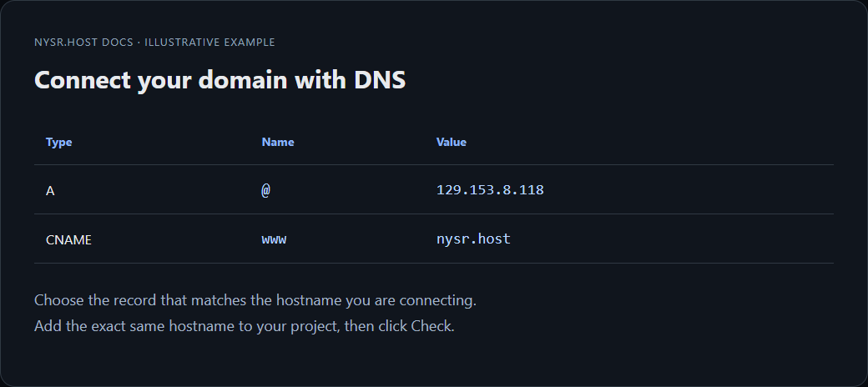Click the 'Connect your domain with DNS' heading
Screen dimensions: 868x387
220,80
